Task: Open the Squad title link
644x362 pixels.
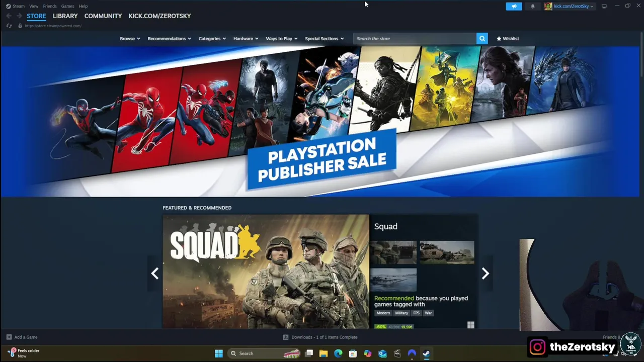Action: coord(386,226)
